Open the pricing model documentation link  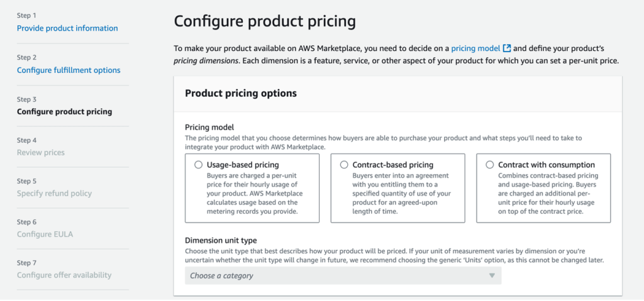point(475,48)
